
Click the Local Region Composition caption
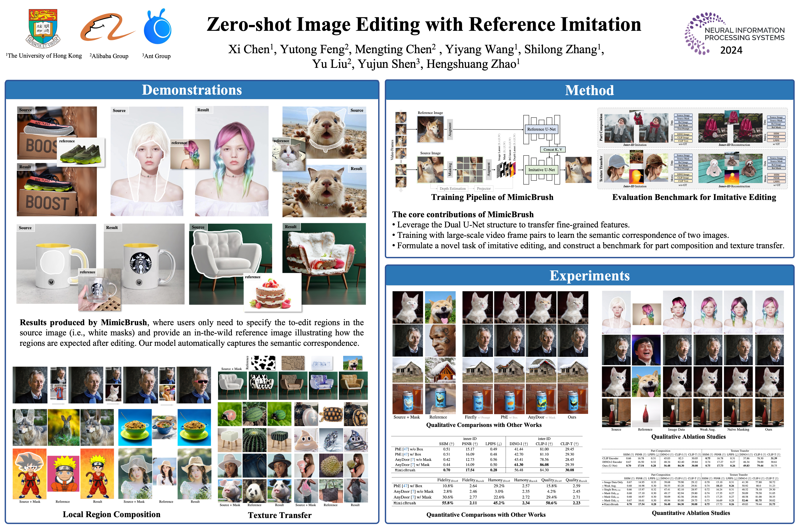point(111,514)
